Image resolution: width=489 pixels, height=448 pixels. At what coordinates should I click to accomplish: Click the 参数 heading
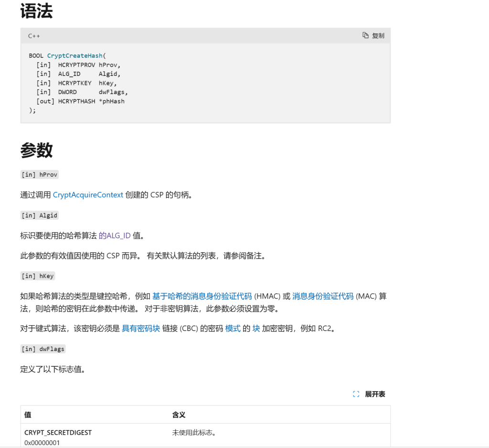point(36,150)
